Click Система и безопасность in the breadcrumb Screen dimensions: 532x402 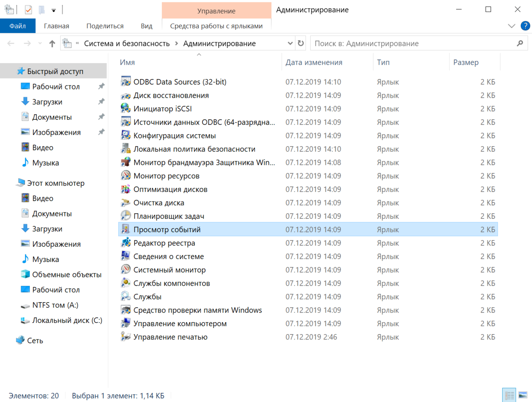[127, 43]
